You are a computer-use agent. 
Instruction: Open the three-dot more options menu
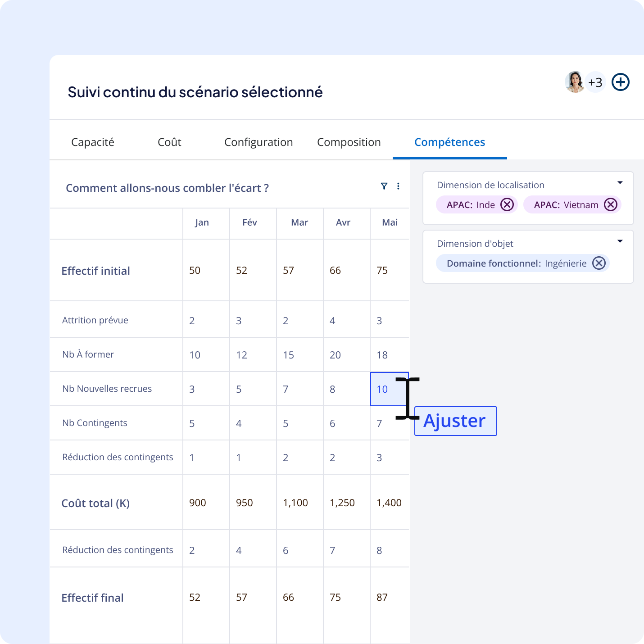[x=398, y=186]
